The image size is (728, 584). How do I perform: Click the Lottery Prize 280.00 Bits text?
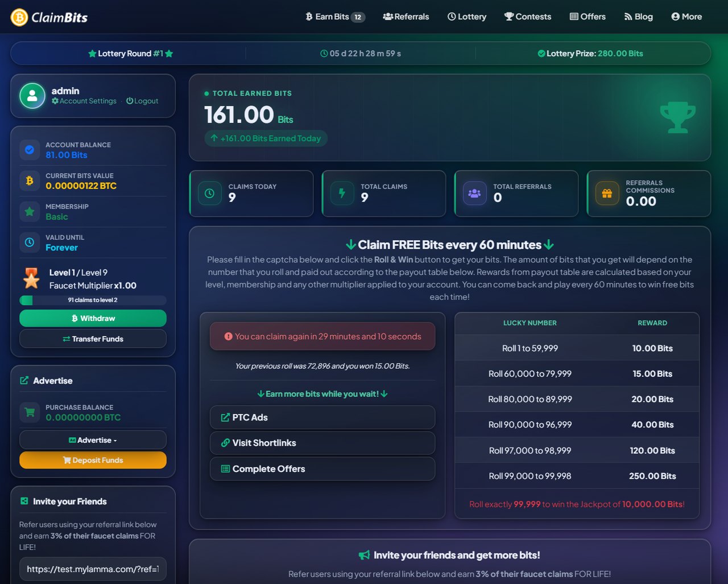pyautogui.click(x=590, y=54)
